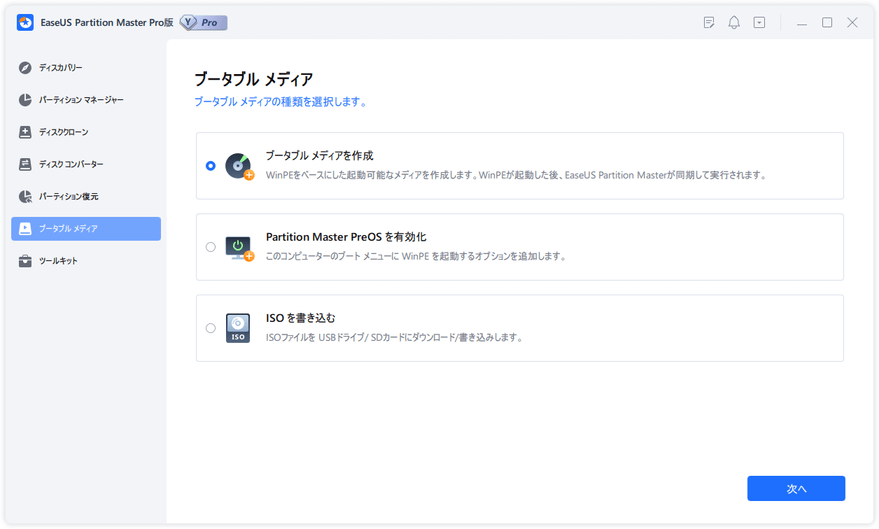The height and width of the screenshot is (529, 879).
Task: Click the bootable media disc icon
Action: (238, 166)
